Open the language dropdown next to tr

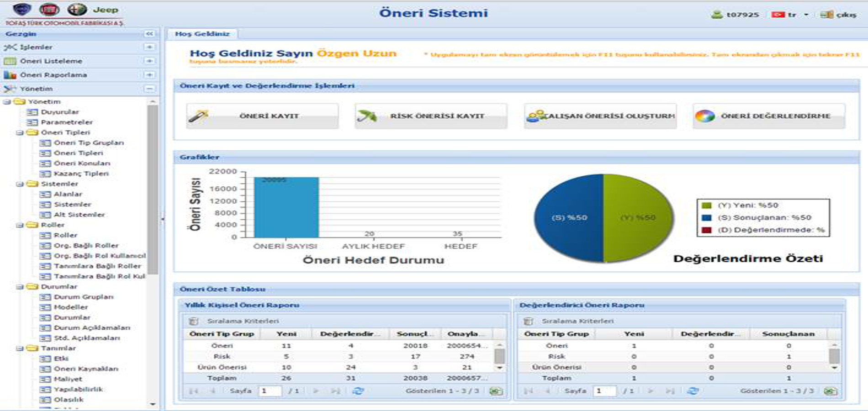(x=806, y=15)
